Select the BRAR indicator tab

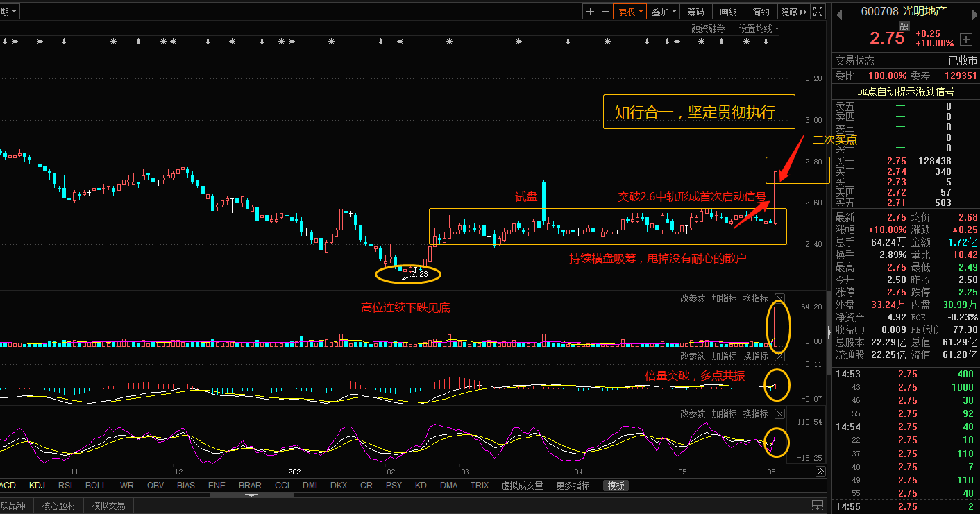tap(250, 486)
